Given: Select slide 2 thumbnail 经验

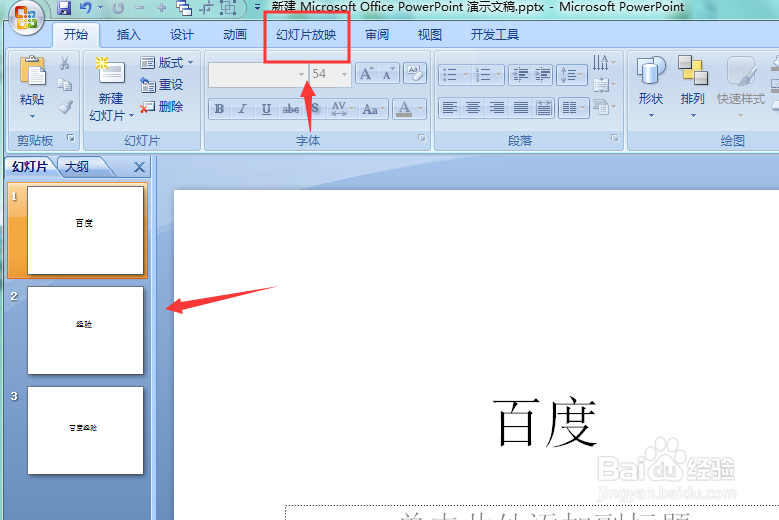Looking at the screenshot, I should (x=85, y=330).
